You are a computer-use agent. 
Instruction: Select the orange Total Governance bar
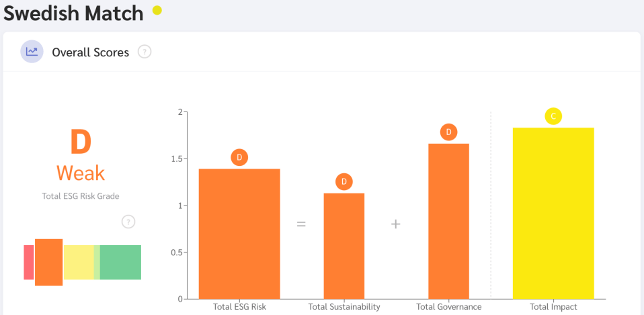tap(448, 221)
